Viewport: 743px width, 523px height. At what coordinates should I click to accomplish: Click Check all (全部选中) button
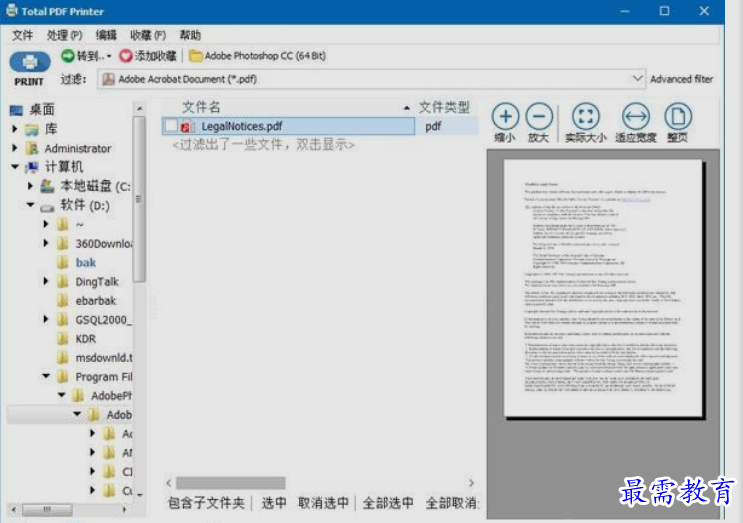click(388, 503)
